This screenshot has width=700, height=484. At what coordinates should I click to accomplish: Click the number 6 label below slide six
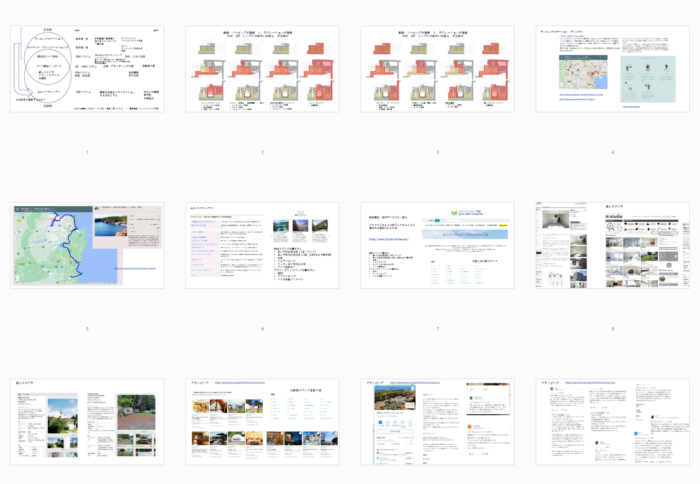pyautogui.click(x=262, y=329)
